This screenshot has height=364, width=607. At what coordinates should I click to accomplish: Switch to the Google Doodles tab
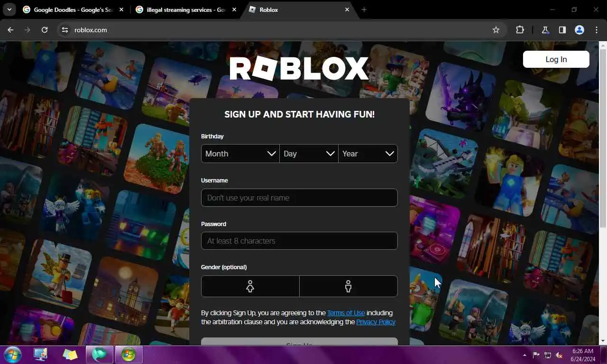point(73,9)
